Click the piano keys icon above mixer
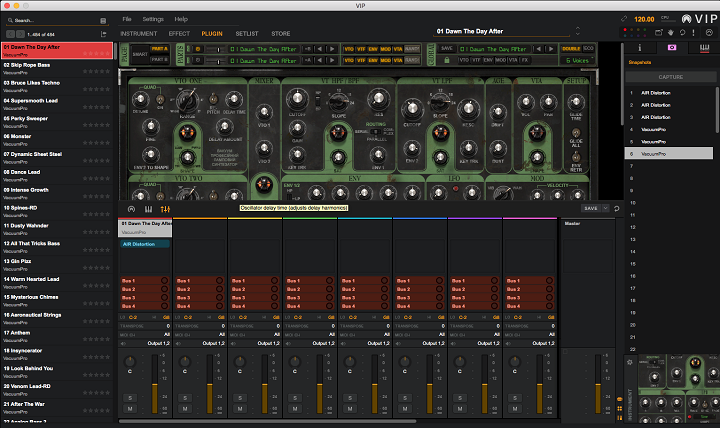720x428 pixels. click(148, 208)
